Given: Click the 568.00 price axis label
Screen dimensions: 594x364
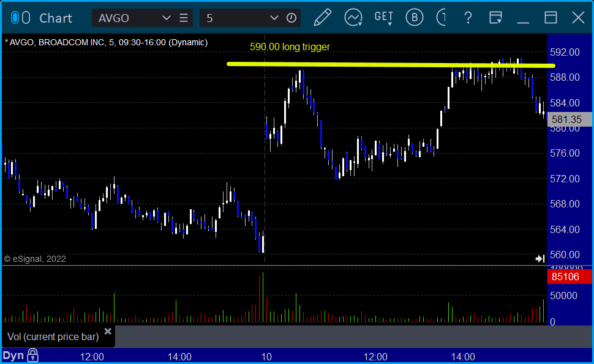Looking at the screenshot, I should [x=565, y=204].
